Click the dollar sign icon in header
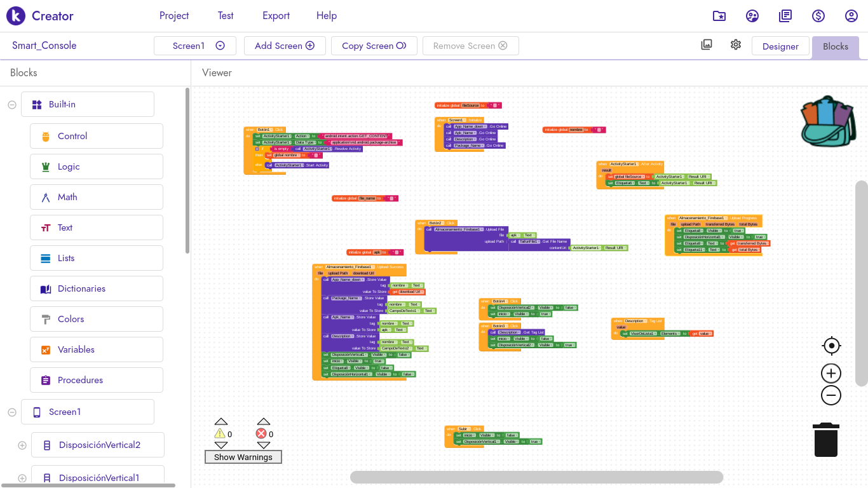 [818, 16]
